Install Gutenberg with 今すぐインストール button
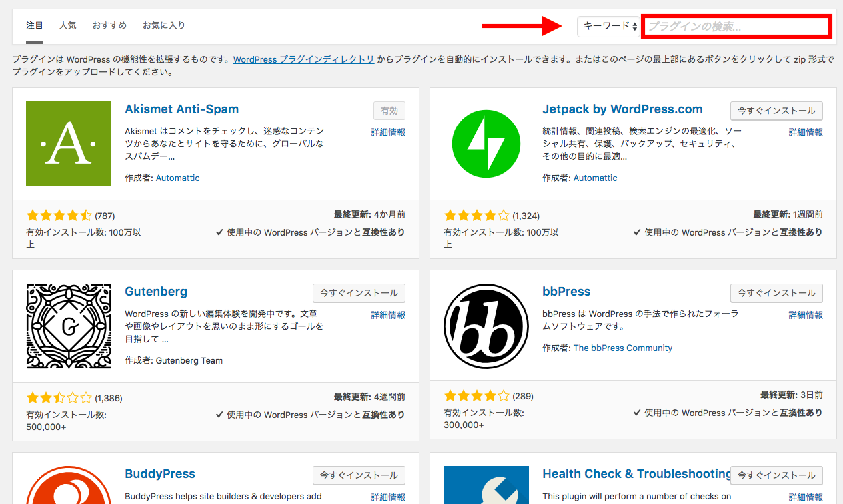The image size is (843, 504). pos(359,293)
